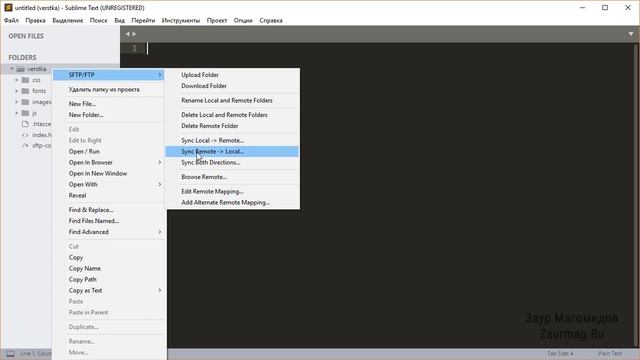Click the .htaccess file icon

25,124
